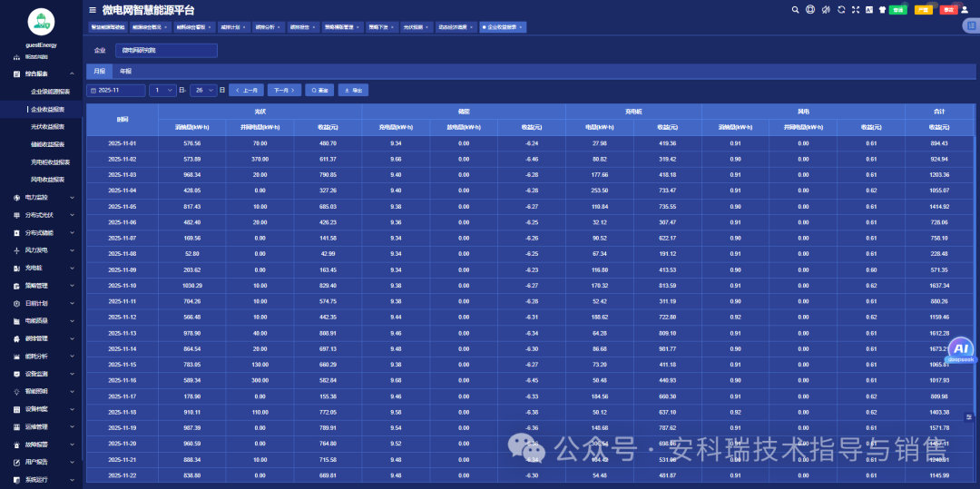Click the 智能照明 lightbulb sidebar icon
The width and height of the screenshot is (980, 489).
point(17,392)
